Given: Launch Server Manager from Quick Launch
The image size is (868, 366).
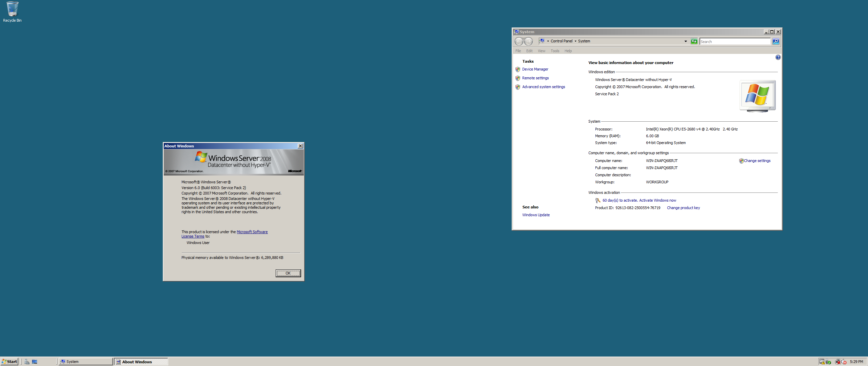Looking at the screenshot, I should click(27, 362).
